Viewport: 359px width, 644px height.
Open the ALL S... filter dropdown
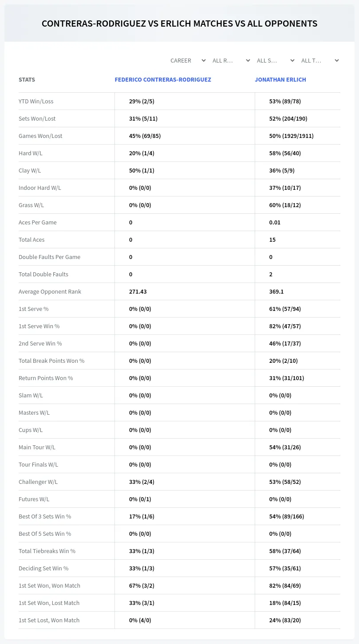tap(276, 60)
